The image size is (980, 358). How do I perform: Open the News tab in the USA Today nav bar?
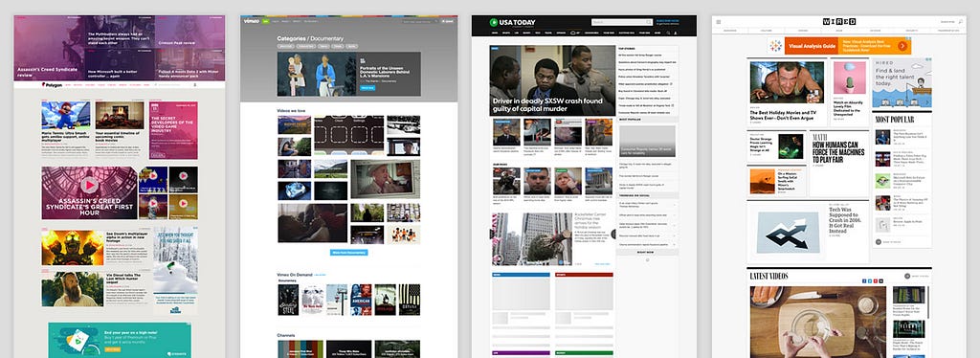(495, 33)
